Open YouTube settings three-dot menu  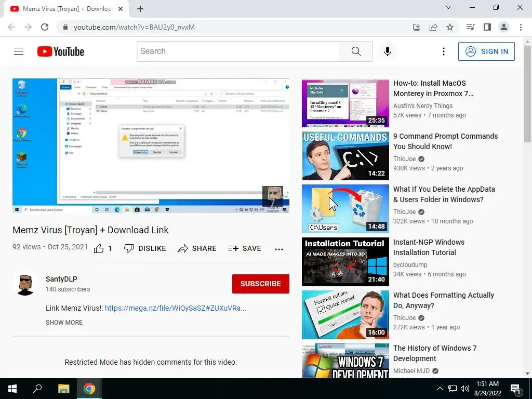click(x=444, y=51)
